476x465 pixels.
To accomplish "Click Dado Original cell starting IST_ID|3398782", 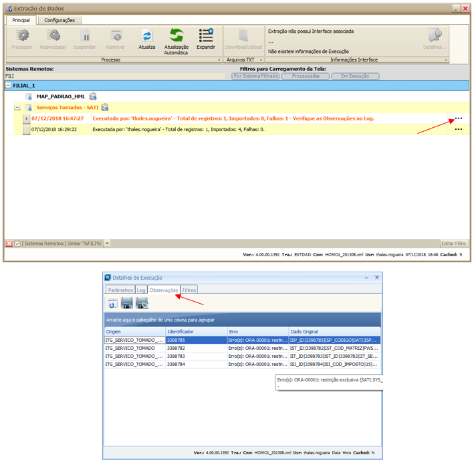I will coord(334,348).
